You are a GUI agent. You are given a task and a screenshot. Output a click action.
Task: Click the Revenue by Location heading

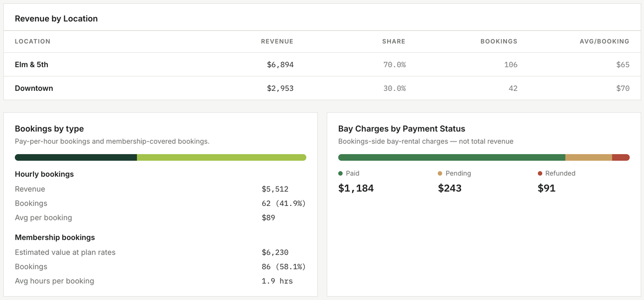[56, 19]
